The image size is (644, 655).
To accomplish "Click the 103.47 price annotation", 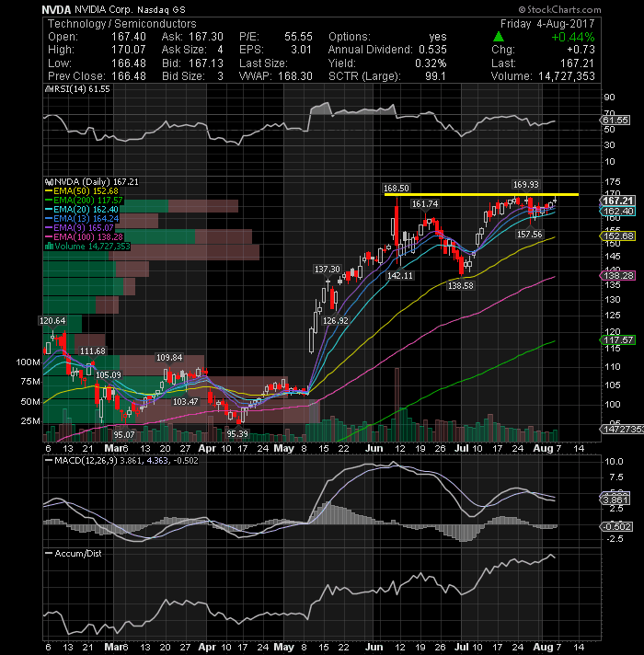I will [186, 402].
